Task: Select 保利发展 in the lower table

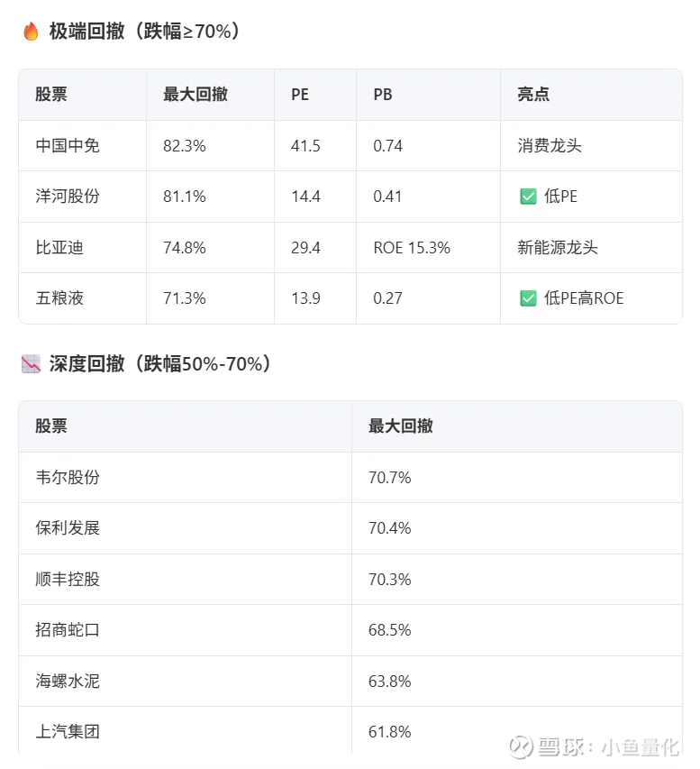Action: point(68,528)
